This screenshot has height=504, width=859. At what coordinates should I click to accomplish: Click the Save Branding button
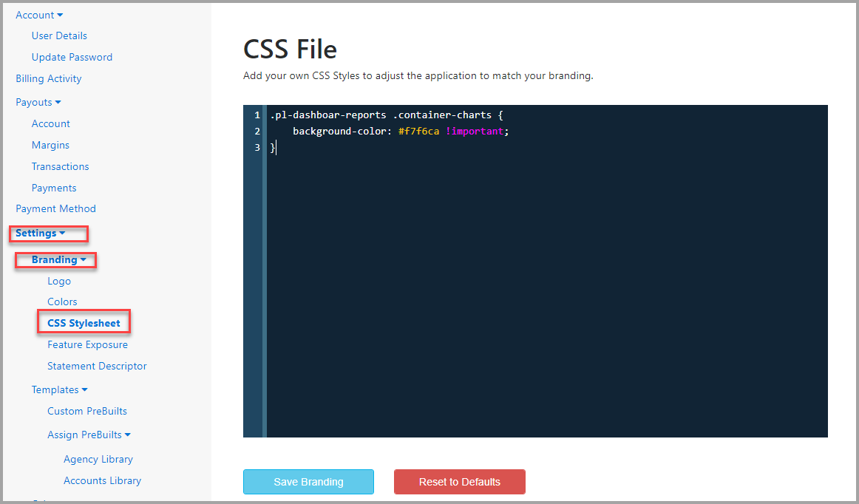coord(308,482)
